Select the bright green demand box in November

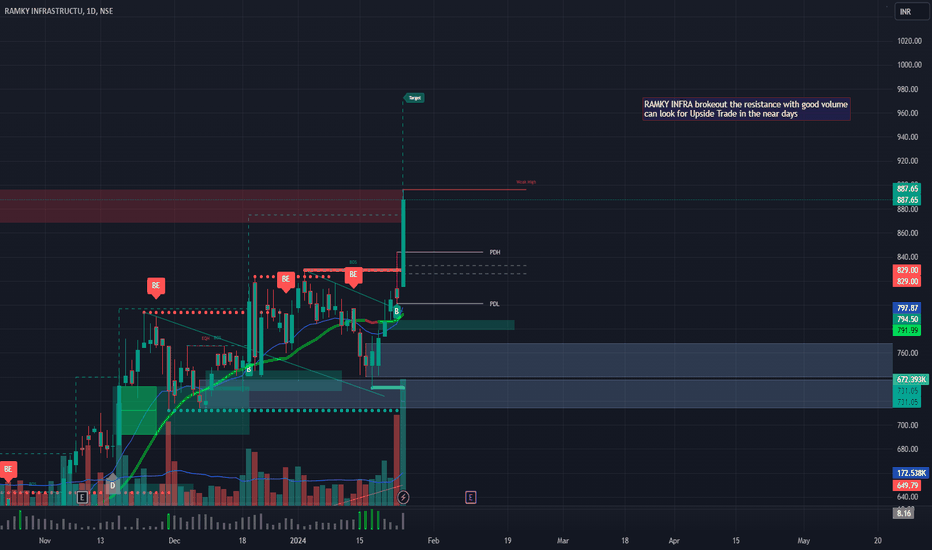tap(137, 410)
